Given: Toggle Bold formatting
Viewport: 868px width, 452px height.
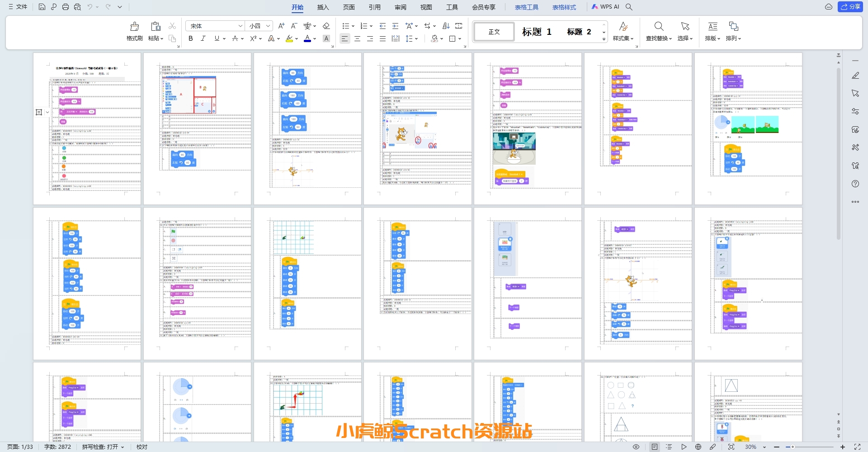Looking at the screenshot, I should 191,38.
